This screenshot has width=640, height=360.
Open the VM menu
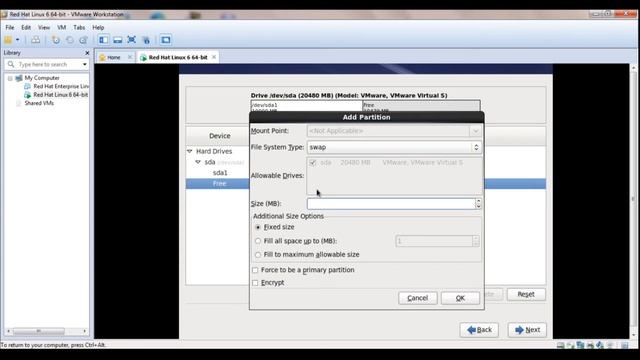pyautogui.click(x=62, y=27)
